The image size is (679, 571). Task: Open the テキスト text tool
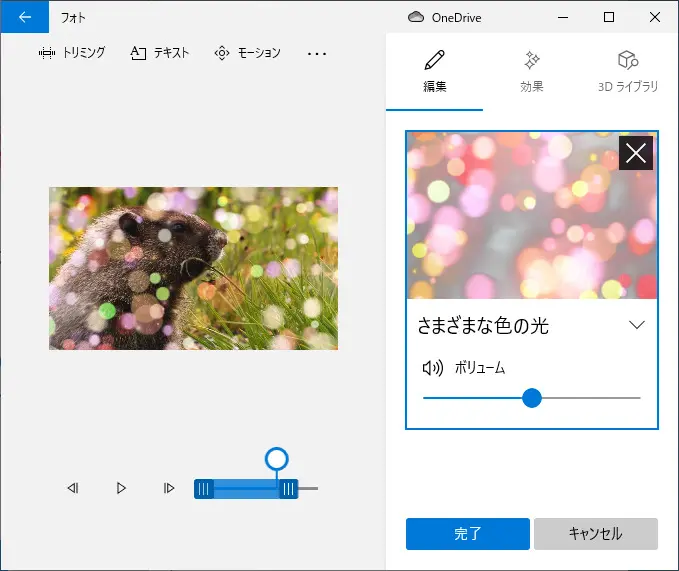(x=160, y=53)
